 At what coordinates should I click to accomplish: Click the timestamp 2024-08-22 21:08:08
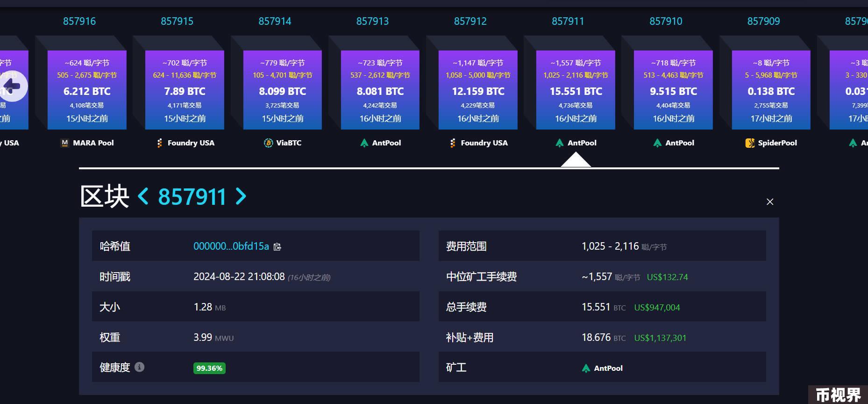[x=239, y=276]
